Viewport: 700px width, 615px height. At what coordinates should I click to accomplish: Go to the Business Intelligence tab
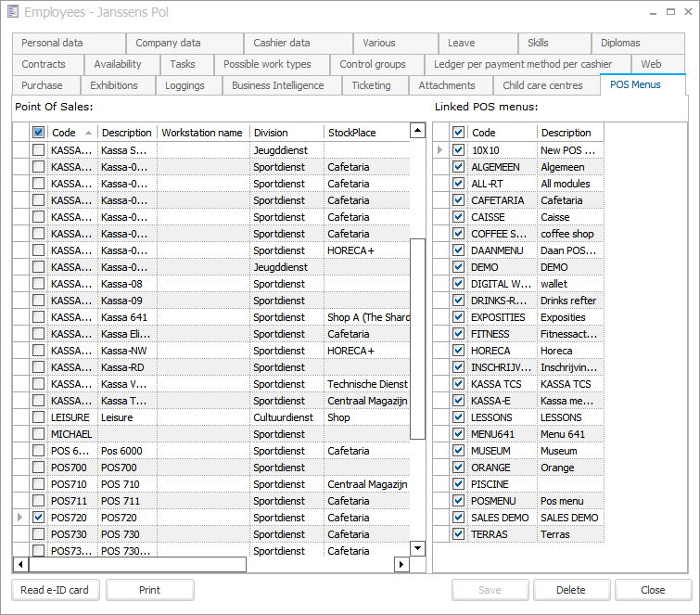click(278, 85)
